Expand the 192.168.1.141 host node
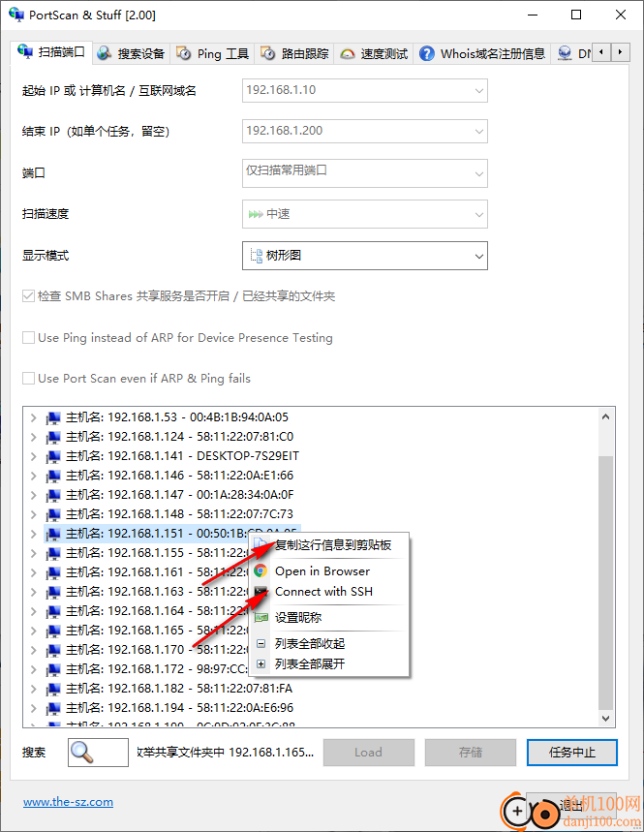 tap(34, 456)
